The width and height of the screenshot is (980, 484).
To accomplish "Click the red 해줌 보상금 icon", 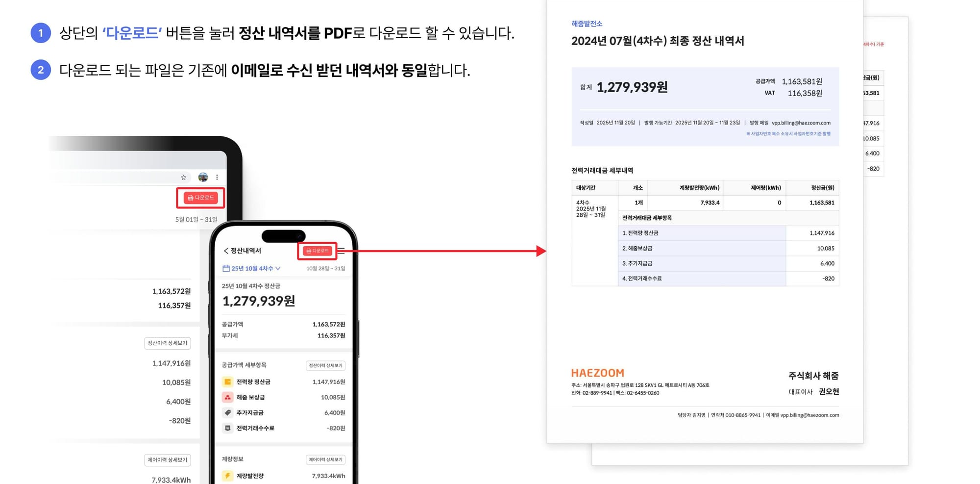I will click(x=227, y=397).
